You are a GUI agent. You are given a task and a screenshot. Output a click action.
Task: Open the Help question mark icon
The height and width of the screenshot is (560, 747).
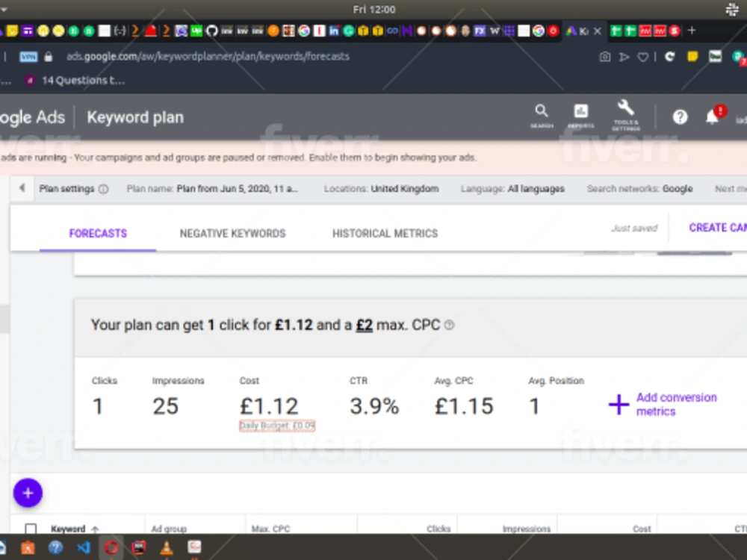(680, 116)
